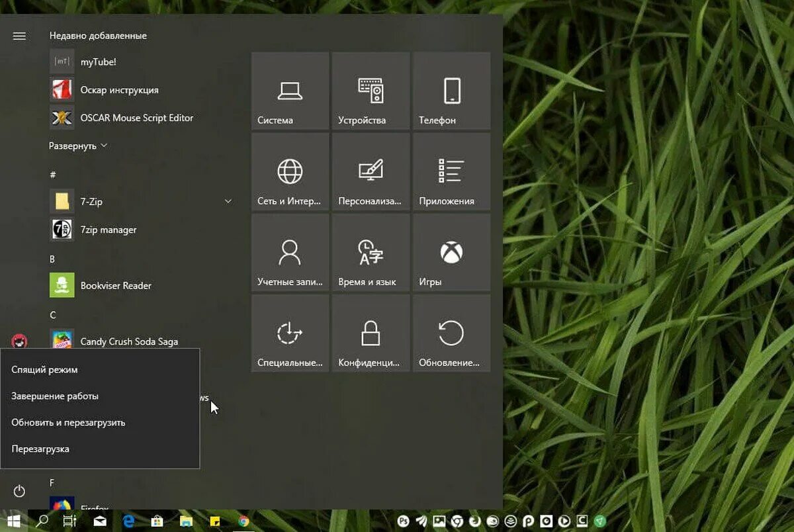Open Microsoft Store from taskbar
The width and height of the screenshot is (794, 532).
point(157,521)
